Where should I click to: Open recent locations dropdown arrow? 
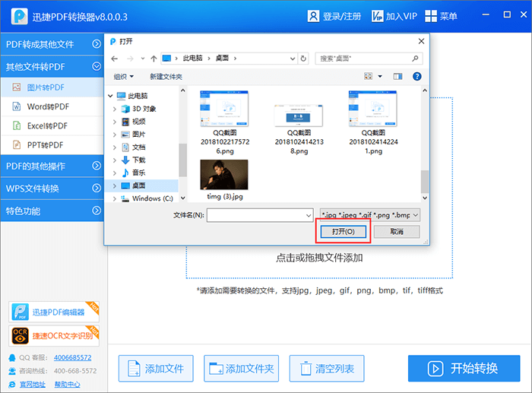143,59
